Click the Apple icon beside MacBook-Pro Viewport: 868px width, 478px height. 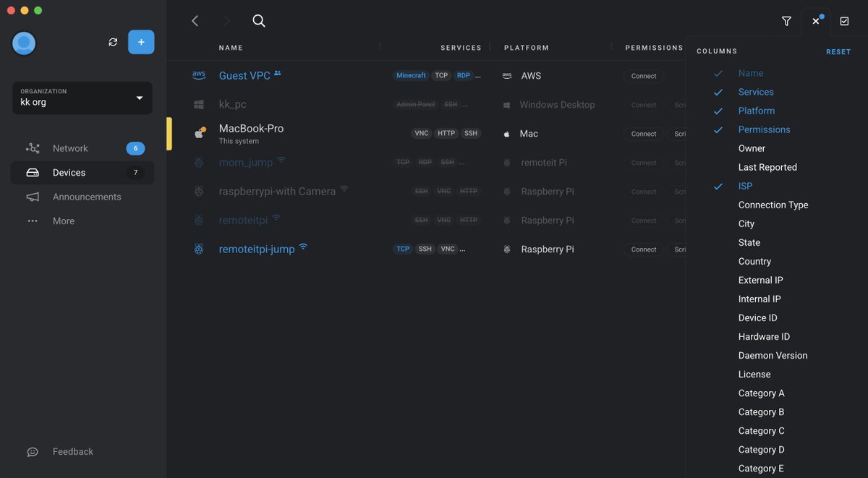[200, 133]
